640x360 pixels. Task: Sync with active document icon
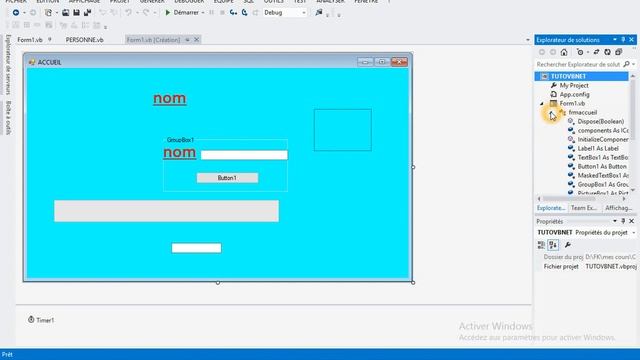pos(596,52)
